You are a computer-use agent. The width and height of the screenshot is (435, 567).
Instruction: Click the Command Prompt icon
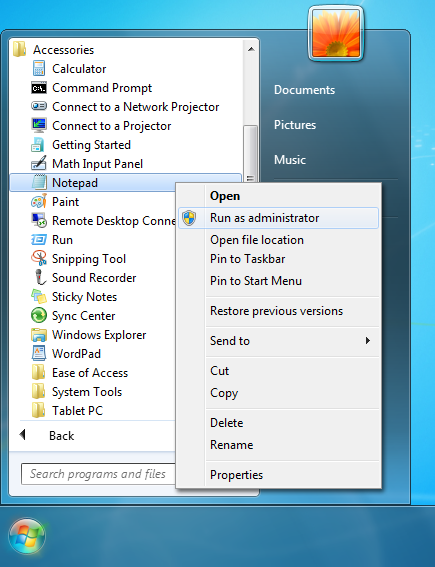[38, 88]
